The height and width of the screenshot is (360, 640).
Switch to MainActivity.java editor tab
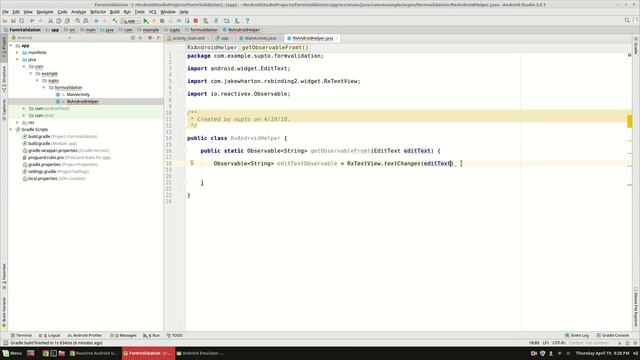tap(259, 38)
